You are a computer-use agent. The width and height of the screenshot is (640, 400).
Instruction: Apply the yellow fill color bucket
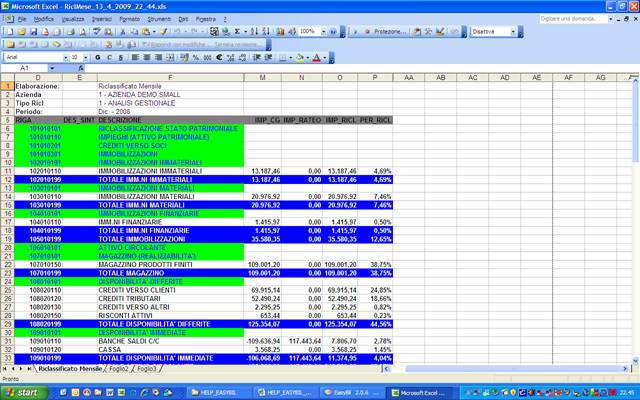(x=300, y=58)
